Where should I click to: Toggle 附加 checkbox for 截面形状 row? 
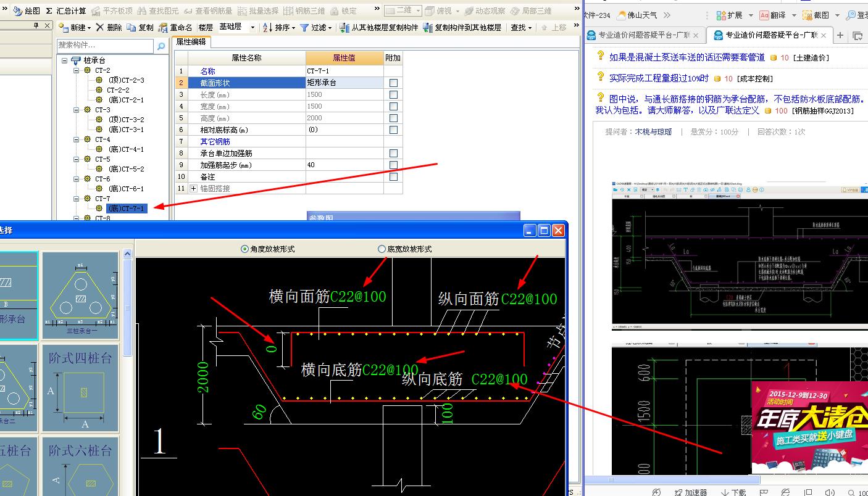393,83
